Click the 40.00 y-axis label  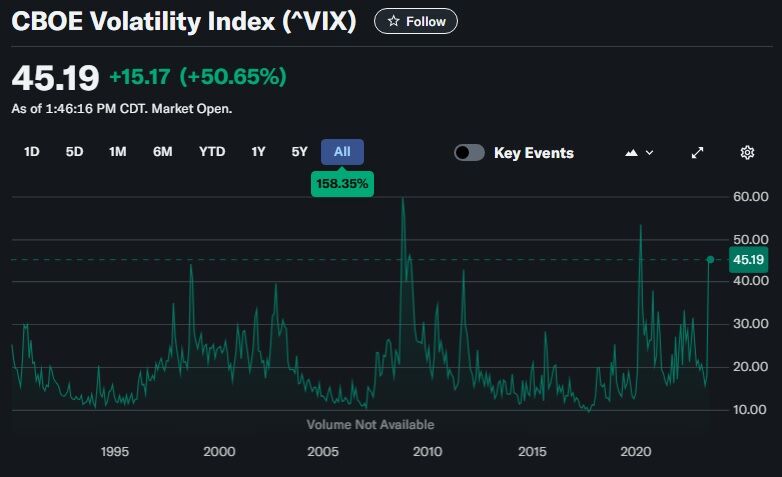tap(751, 281)
